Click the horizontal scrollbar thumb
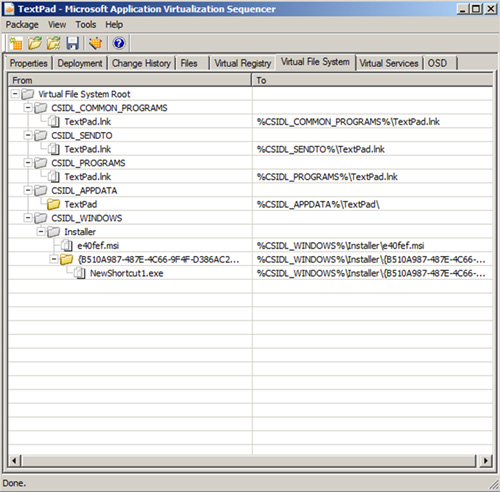The width and height of the screenshot is (500, 492). (249, 461)
